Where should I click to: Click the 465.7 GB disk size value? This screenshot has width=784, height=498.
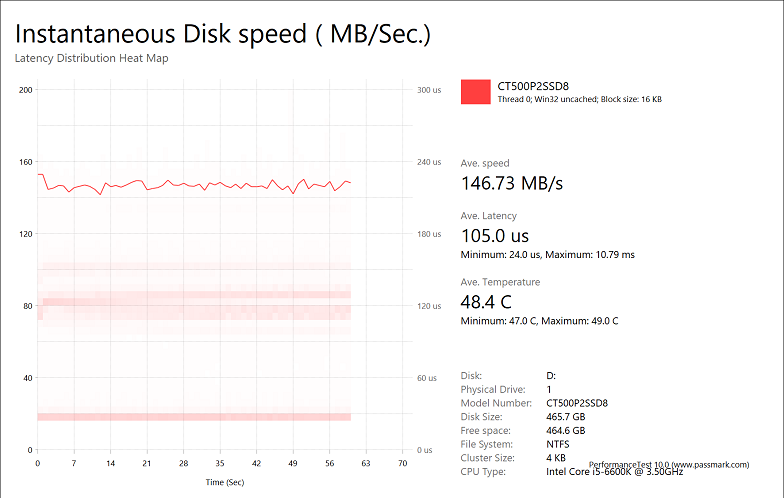pyautogui.click(x=565, y=416)
